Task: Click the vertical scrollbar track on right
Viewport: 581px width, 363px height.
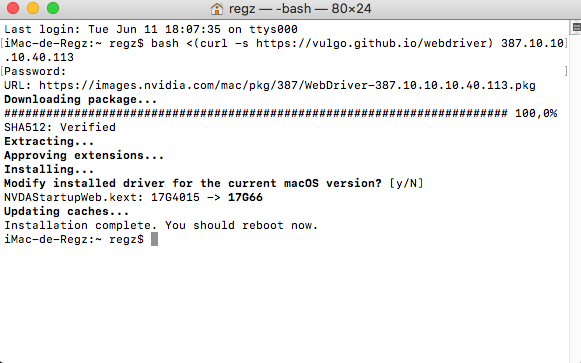Action: [575, 196]
